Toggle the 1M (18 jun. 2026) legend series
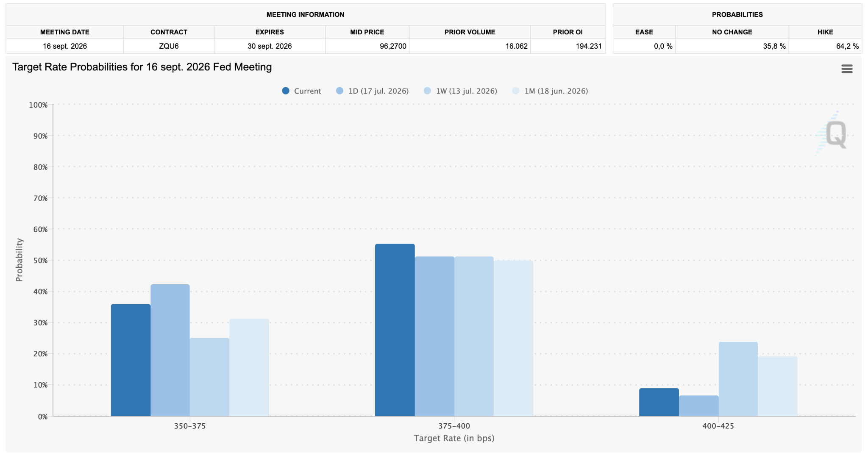 point(550,91)
